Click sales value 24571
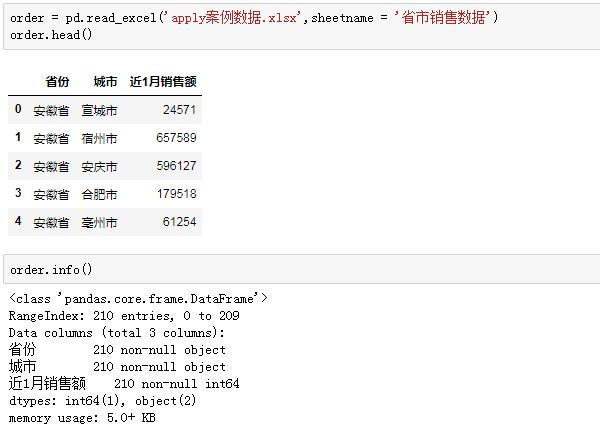Screen dimensions: 600x437 tap(179, 110)
